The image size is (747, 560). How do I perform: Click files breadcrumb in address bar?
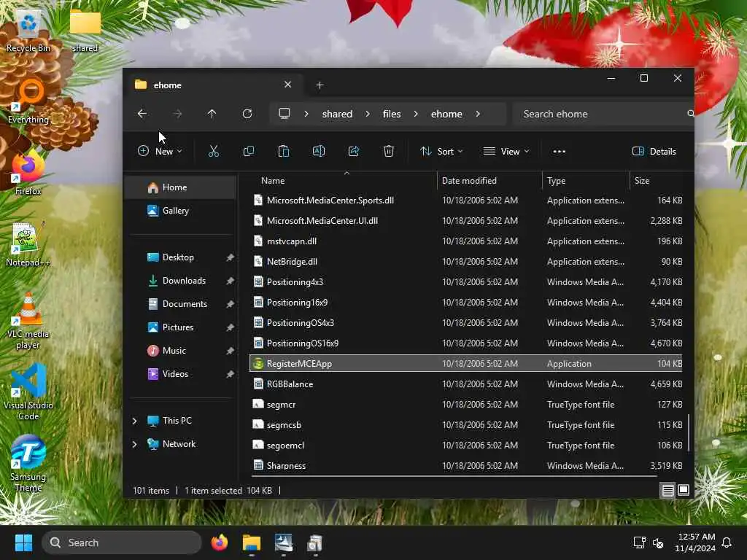(x=392, y=114)
